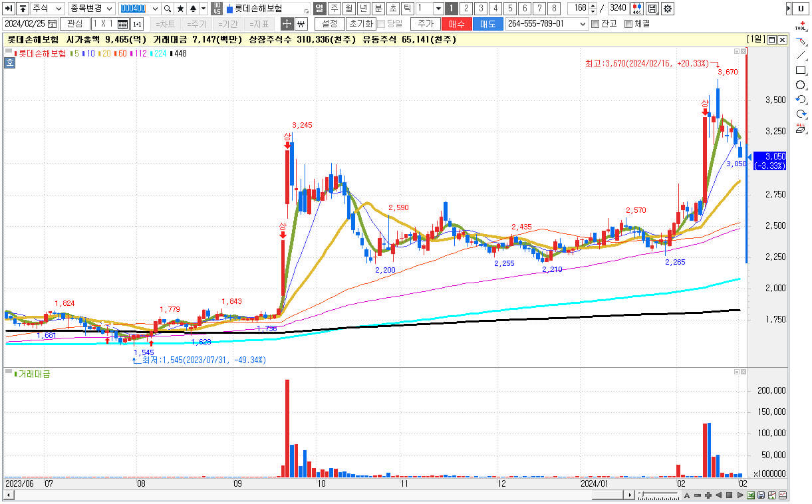Select interval preset 3
The image size is (812, 504).
pos(481,9)
